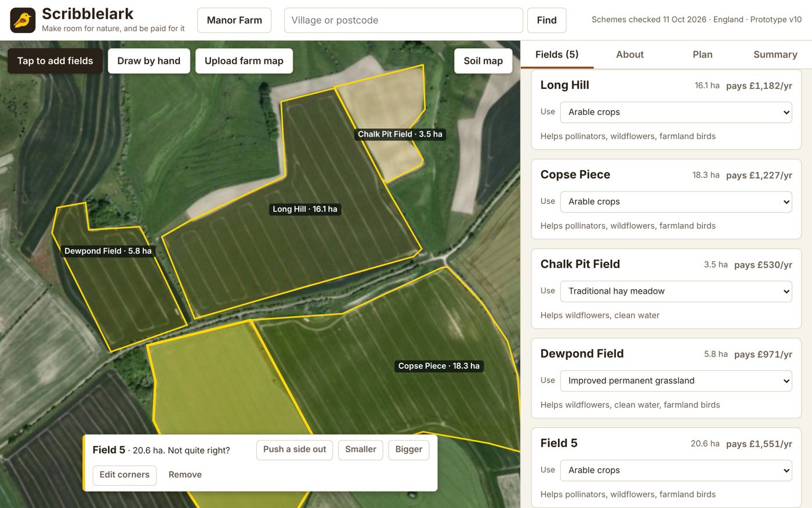812x508 pixels.
Task: Open the Fields (5) tab
Action: (x=557, y=55)
